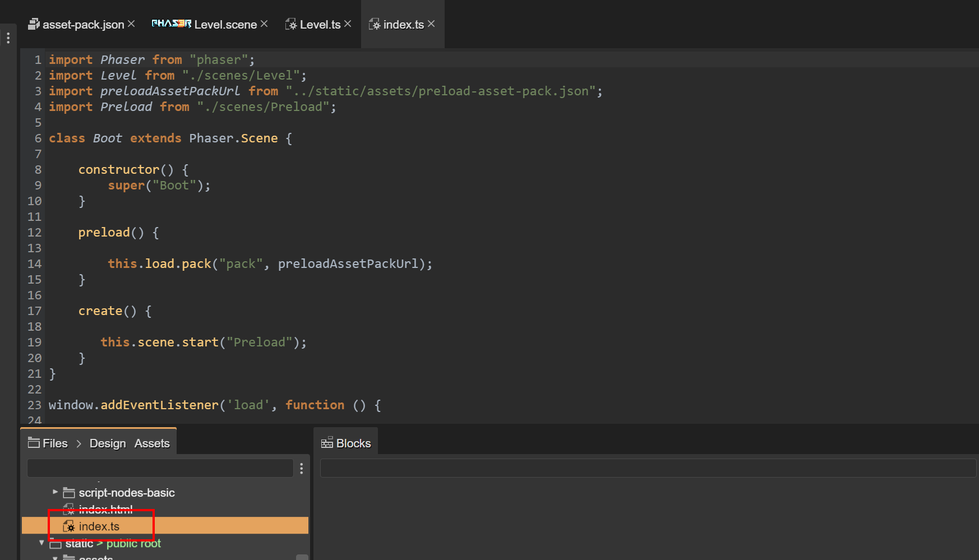Click line number 22 in gutter
This screenshot has height=560, width=979.
(x=34, y=389)
